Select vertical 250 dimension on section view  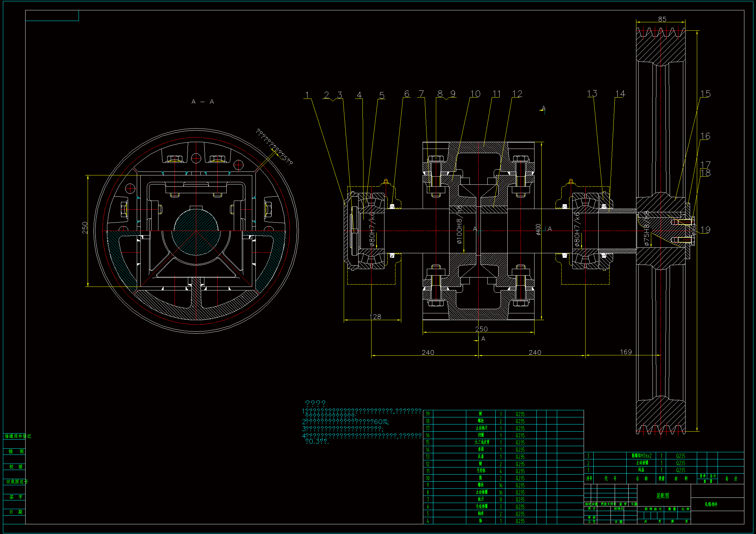85,228
